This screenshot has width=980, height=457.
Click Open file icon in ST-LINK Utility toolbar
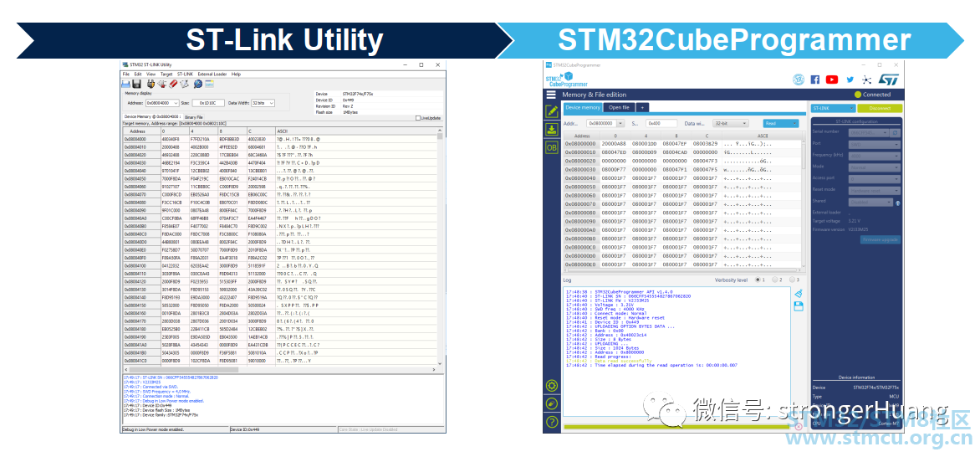pyautogui.click(x=125, y=84)
